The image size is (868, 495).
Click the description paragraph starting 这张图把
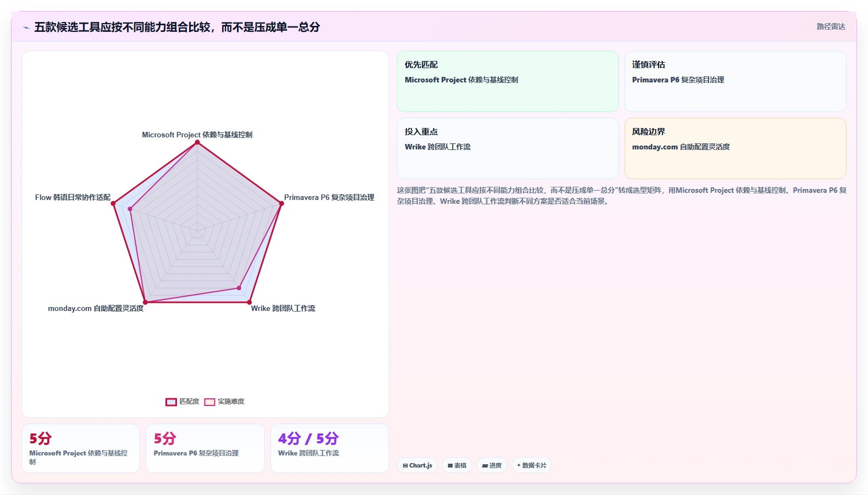click(622, 196)
